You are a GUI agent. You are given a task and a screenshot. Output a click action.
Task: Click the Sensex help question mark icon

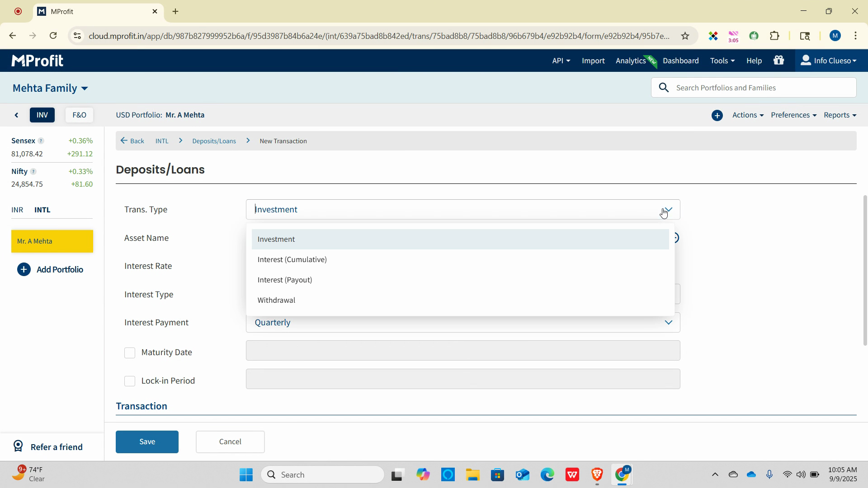click(41, 141)
